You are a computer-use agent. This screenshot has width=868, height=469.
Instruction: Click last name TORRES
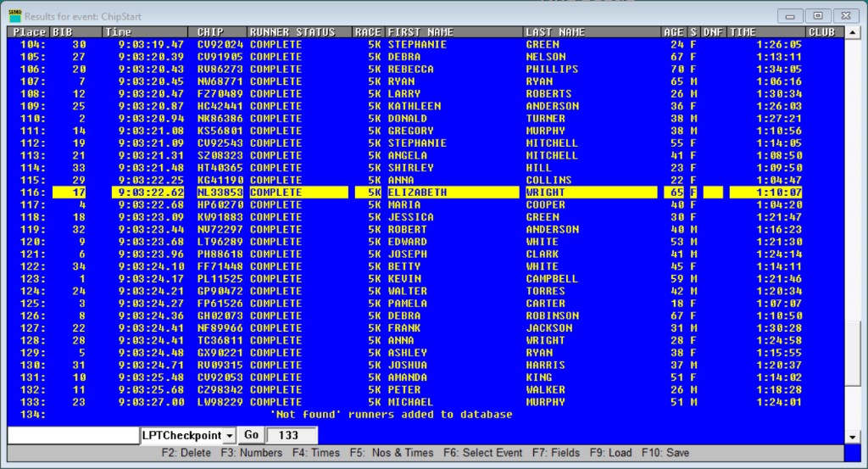(546, 291)
